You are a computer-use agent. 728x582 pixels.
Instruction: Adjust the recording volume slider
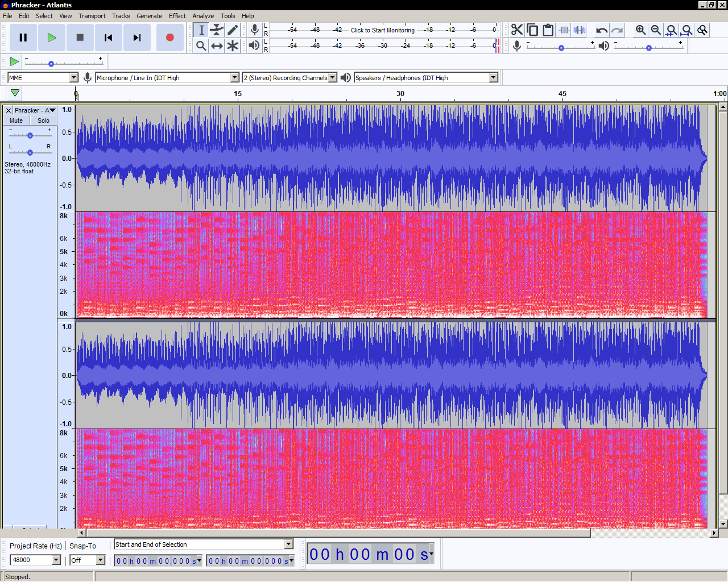[561, 48]
